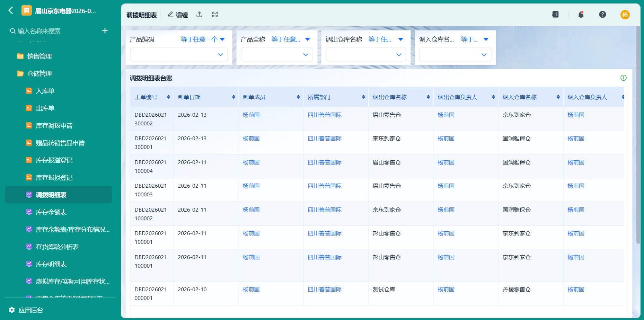This screenshot has height=320, width=644.
Task: Open the user avatar 杨
Action: click(x=625, y=15)
